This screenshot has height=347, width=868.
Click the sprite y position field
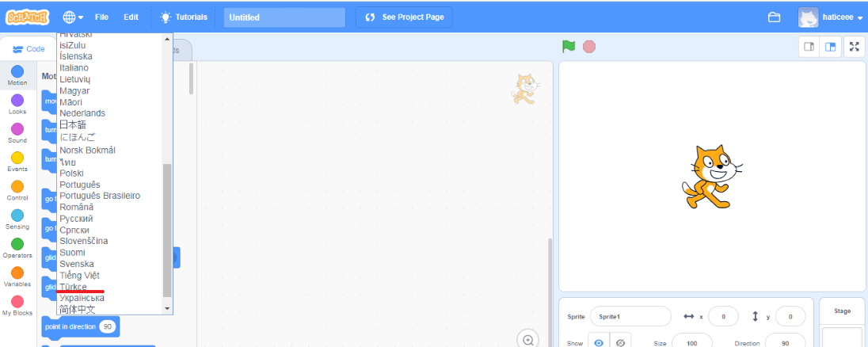coord(790,317)
